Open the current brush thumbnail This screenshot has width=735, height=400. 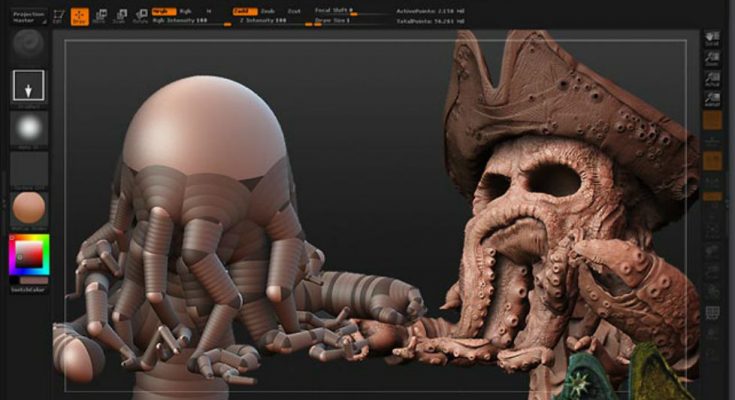click(29, 44)
